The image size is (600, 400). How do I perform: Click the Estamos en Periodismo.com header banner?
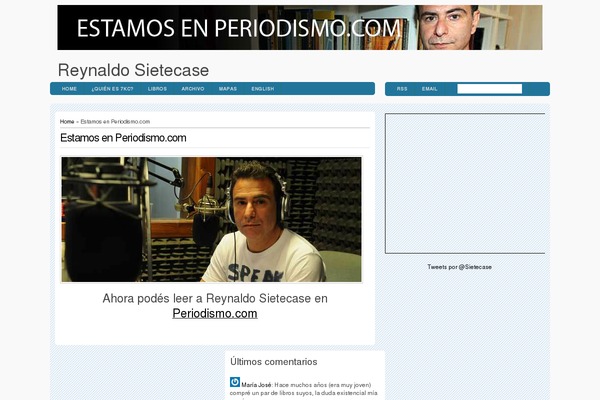click(x=300, y=27)
